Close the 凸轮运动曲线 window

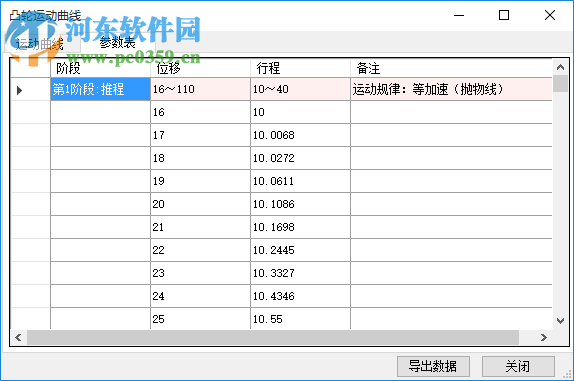coord(549,15)
